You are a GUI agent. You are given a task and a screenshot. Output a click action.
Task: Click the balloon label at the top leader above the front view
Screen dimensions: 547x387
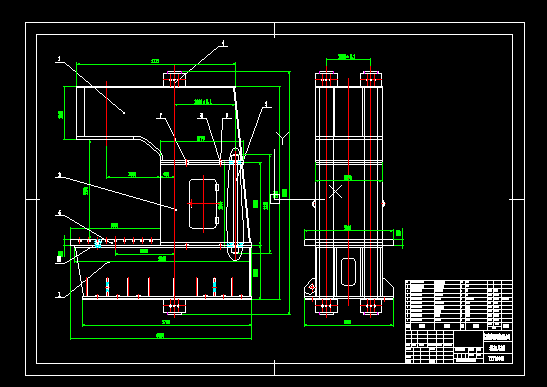pos(223,43)
